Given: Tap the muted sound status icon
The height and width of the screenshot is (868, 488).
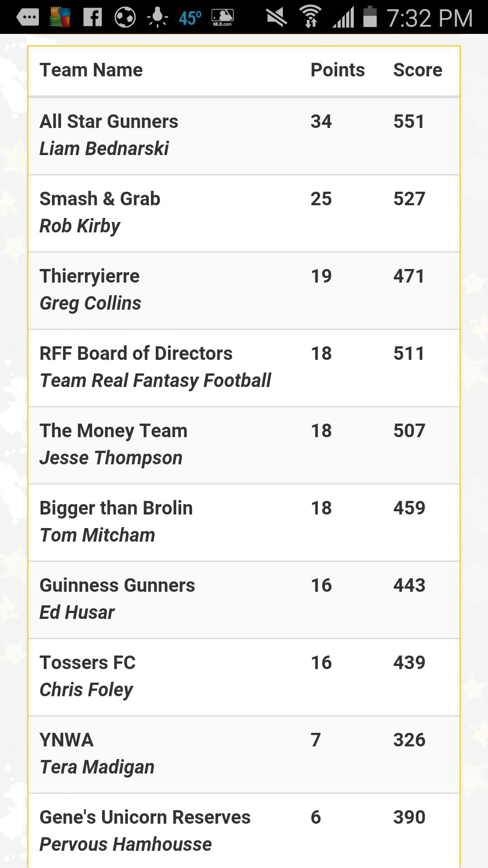Looking at the screenshot, I should 277,17.
